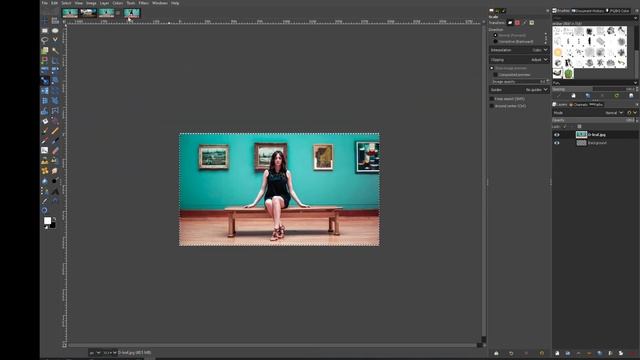
Task: Click reset tool options icon
Action: tap(542, 353)
